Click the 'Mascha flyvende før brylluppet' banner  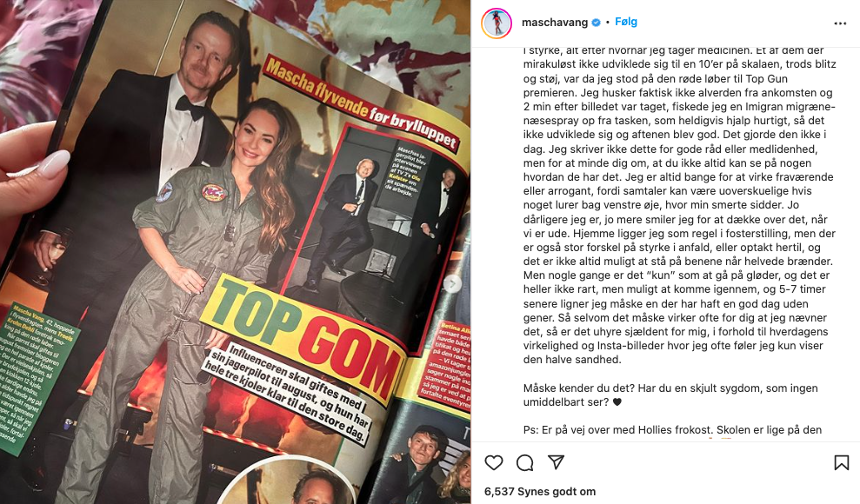pos(361,103)
